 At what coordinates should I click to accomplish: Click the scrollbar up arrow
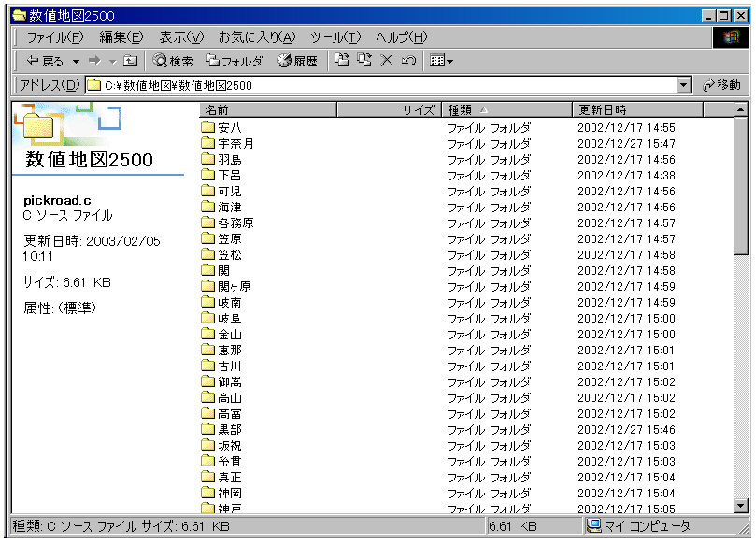[740, 110]
